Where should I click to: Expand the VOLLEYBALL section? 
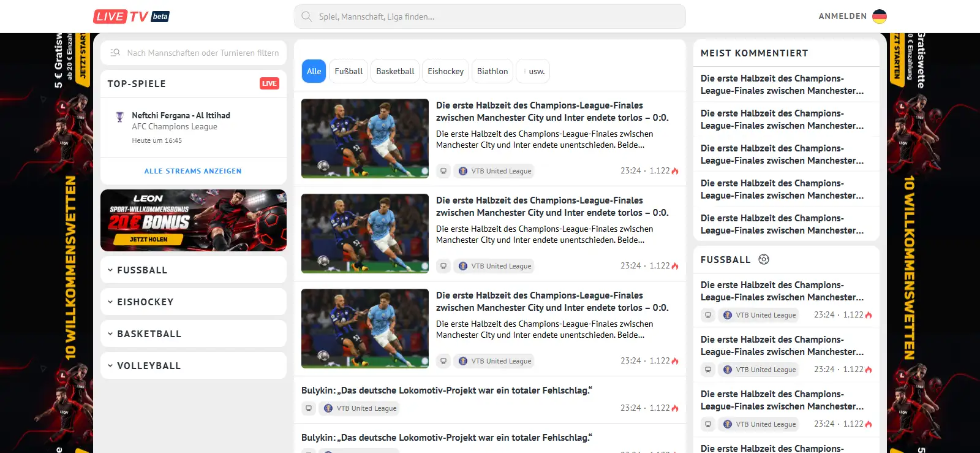point(194,365)
